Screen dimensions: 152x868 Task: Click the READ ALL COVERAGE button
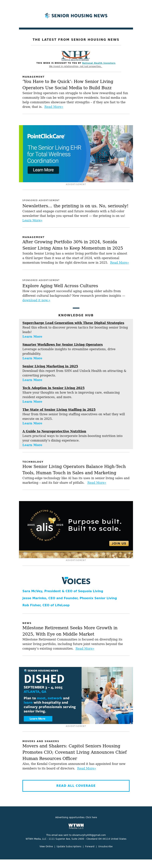coord(76,785)
